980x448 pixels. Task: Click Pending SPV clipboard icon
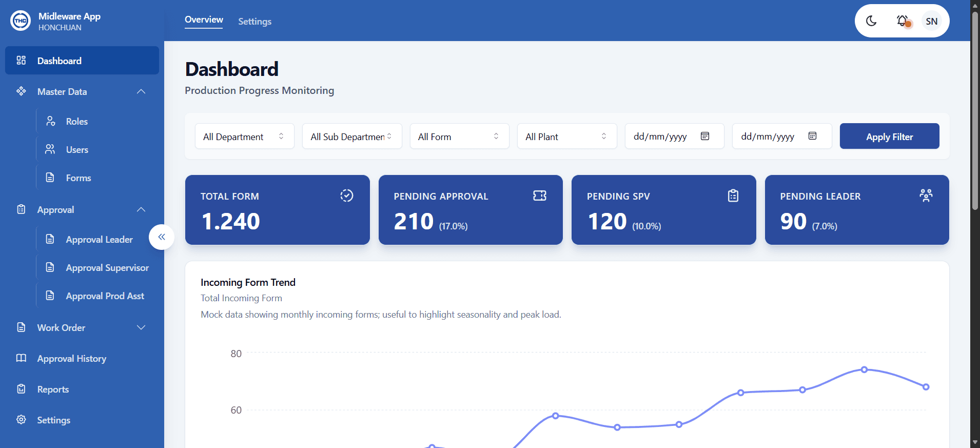point(733,196)
